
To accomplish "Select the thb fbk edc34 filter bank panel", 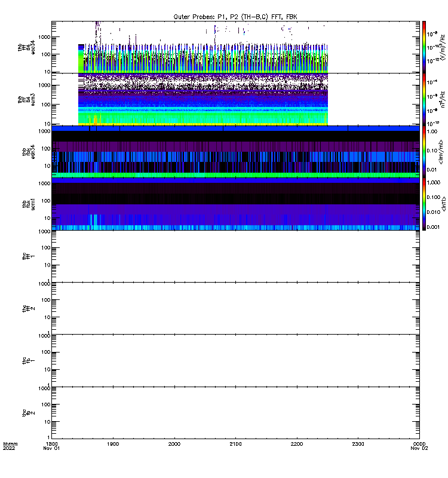I will coord(235,152).
